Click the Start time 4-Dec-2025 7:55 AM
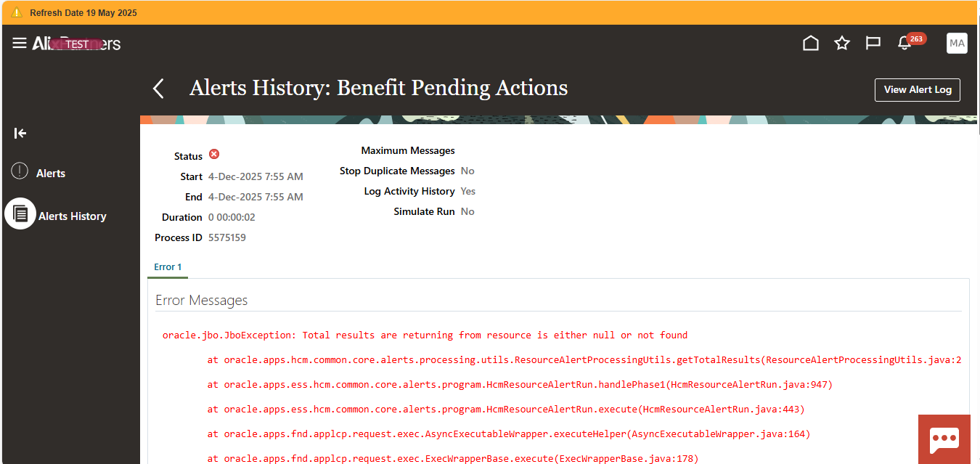Viewport: 980px width, 464px height. tap(256, 176)
